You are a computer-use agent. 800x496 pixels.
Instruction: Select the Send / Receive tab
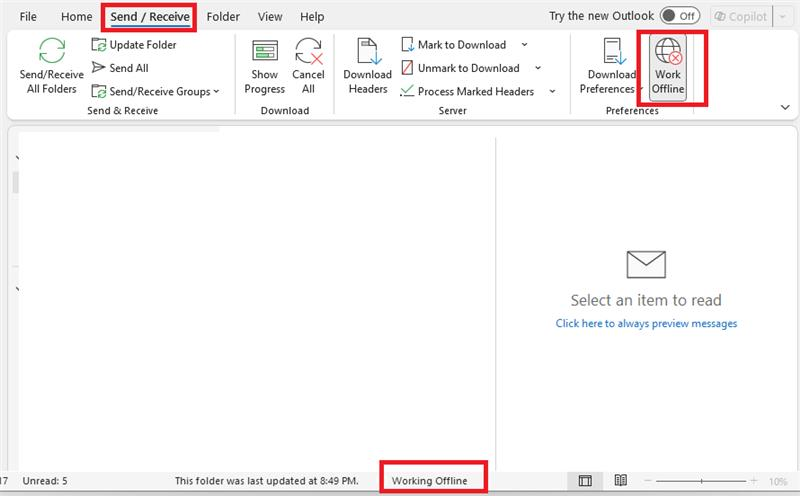coord(149,17)
